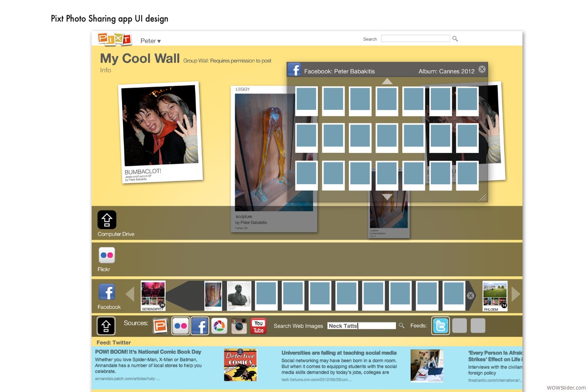Open the Facebook source row icon
This screenshot has width=588, height=392.
(107, 292)
